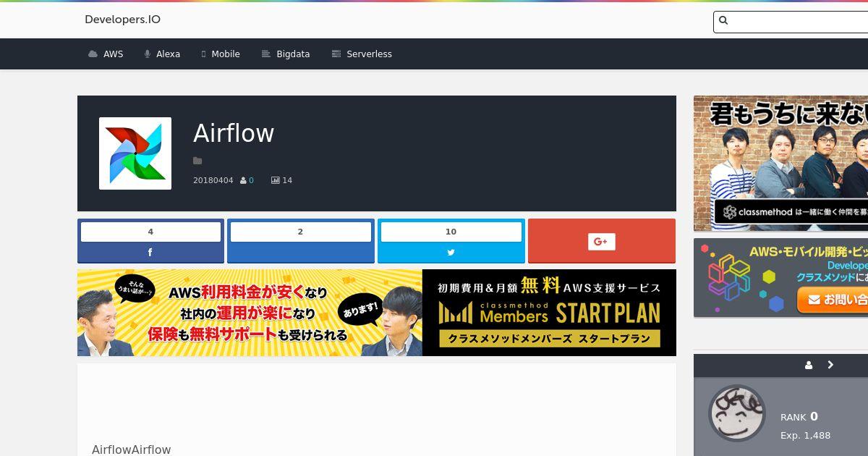Click the Exp. 1,488 value
This screenshot has height=456, width=868.
[x=805, y=436]
